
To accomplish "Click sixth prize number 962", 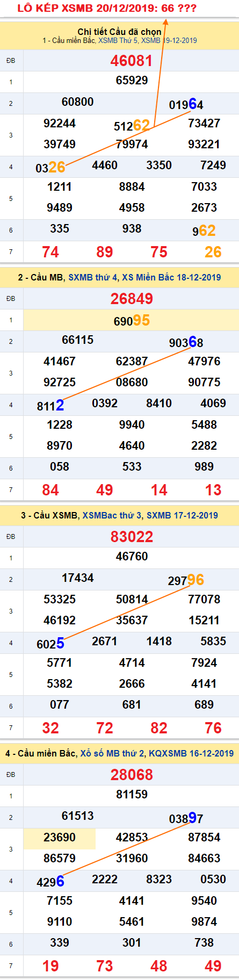I will [x=204, y=231].
